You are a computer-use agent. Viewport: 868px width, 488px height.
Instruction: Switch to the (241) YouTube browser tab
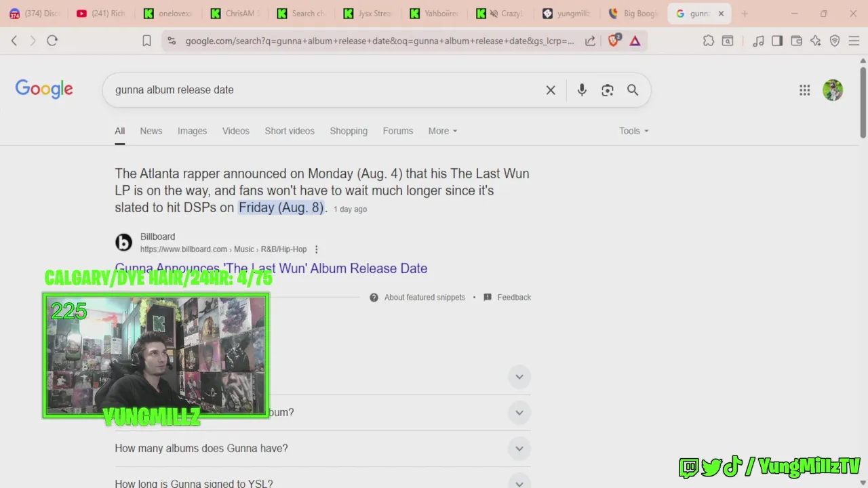point(101,14)
